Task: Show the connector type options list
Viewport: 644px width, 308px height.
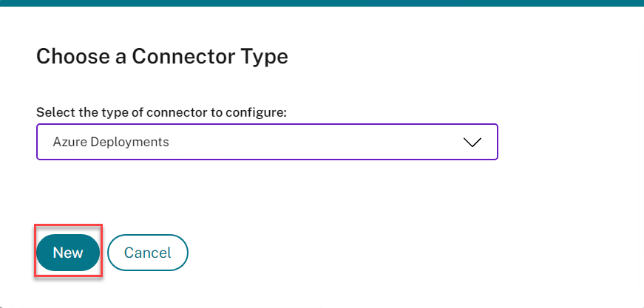Action: (x=472, y=142)
